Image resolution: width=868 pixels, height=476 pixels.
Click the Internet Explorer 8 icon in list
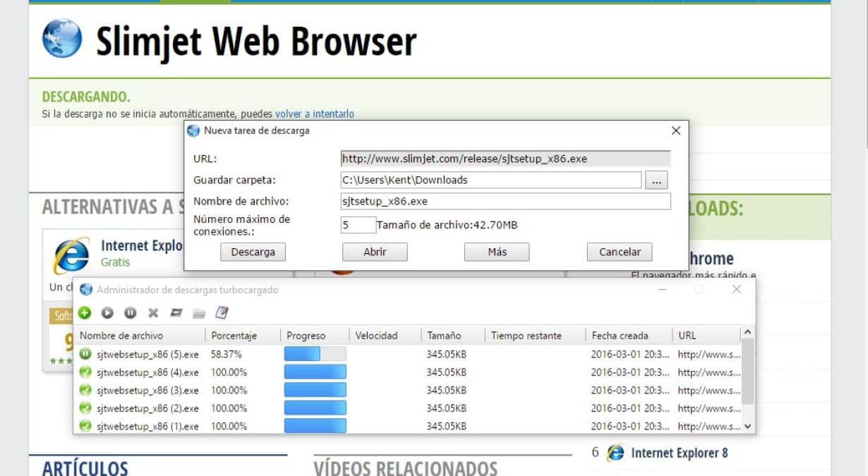tap(616, 453)
